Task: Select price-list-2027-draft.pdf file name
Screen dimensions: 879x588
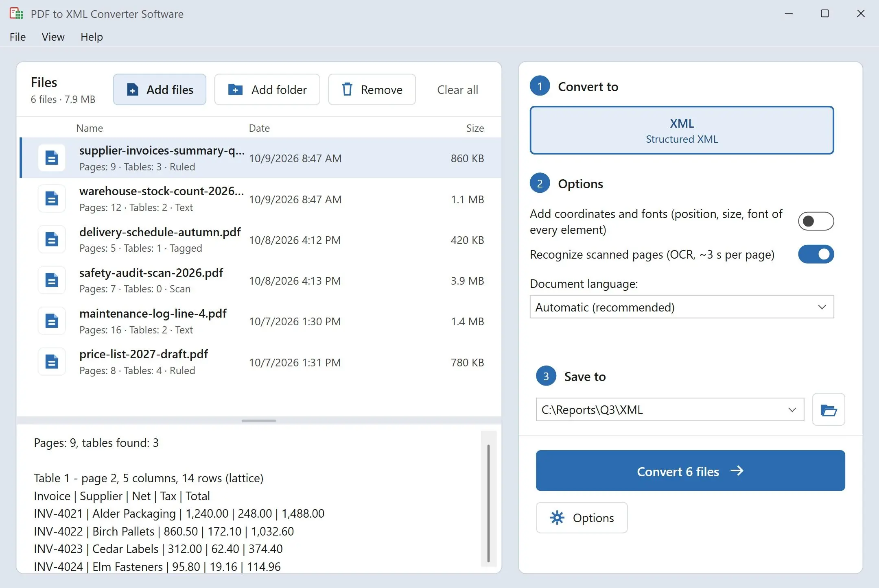Action: [144, 354]
